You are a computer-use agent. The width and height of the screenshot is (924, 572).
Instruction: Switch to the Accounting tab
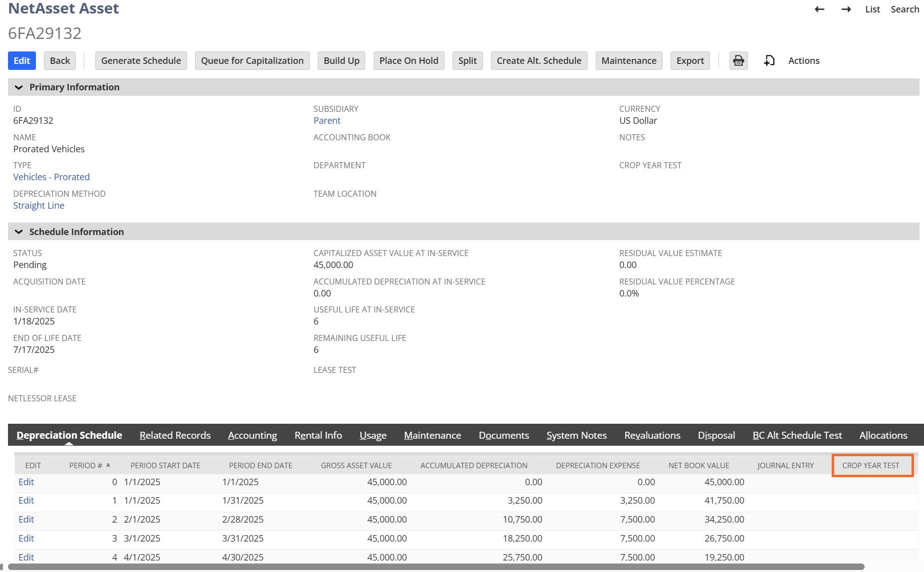click(252, 435)
